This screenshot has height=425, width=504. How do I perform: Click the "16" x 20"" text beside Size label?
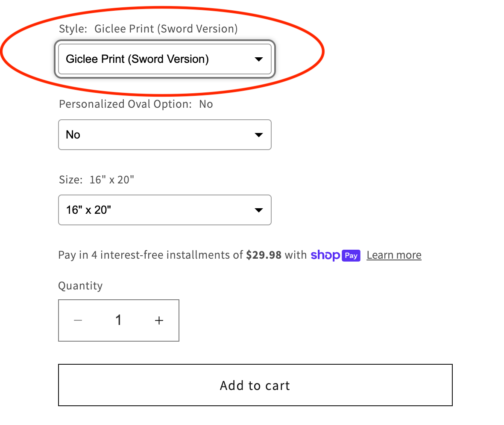pos(112,180)
